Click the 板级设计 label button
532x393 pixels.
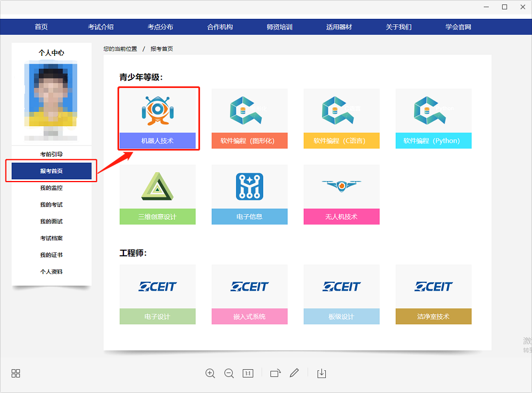(x=341, y=317)
